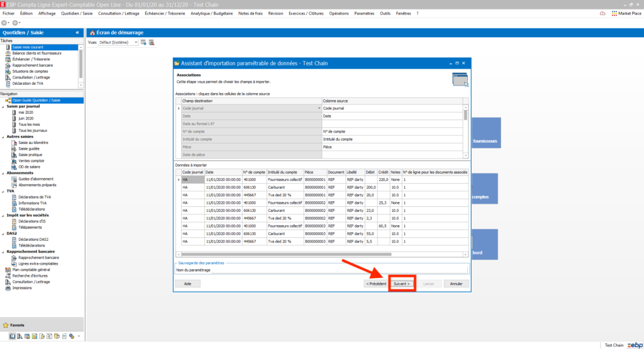Click the Intitulé du compte source column cell
This screenshot has width=644, height=349.
click(x=392, y=139)
